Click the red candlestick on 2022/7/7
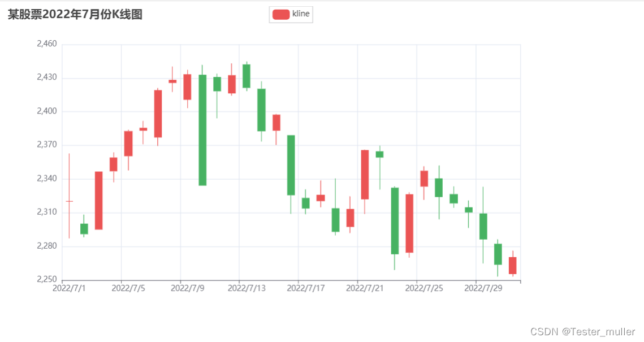The height and width of the screenshot is (342, 644). point(158,114)
